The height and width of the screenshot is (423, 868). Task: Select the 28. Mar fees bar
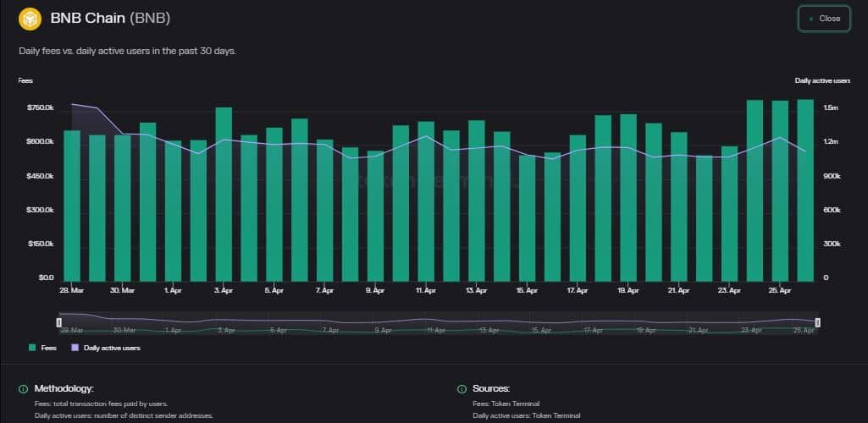[72, 206]
